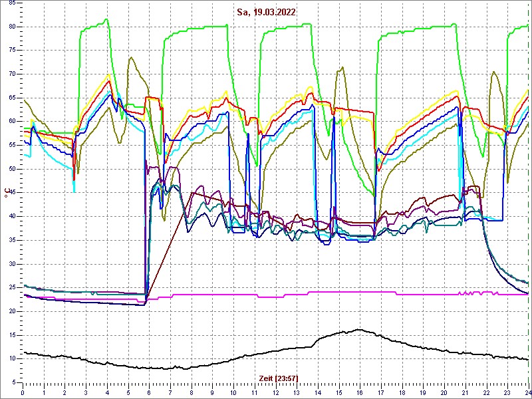Viewport: 532px width, 399px height.
Task: Click hour 3 on the time axis
Action: pyautogui.click(x=86, y=392)
